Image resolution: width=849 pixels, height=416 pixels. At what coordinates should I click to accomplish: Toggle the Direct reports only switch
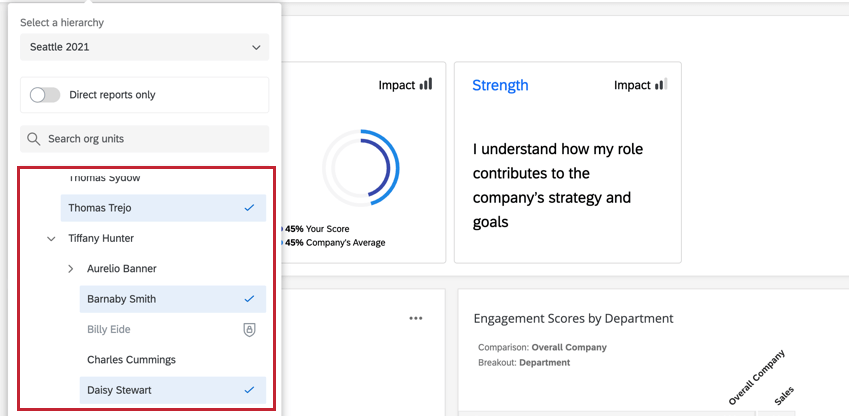click(x=45, y=95)
